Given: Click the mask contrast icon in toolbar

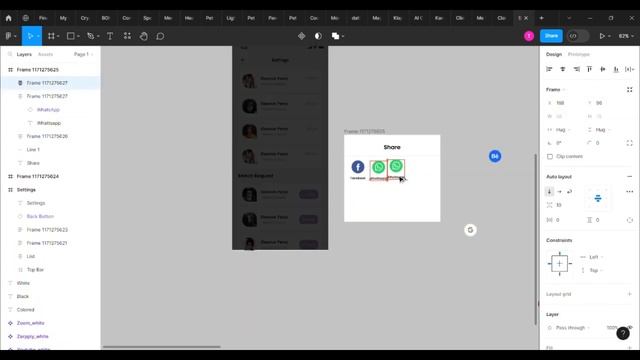Looking at the screenshot, I should click(x=318, y=36).
